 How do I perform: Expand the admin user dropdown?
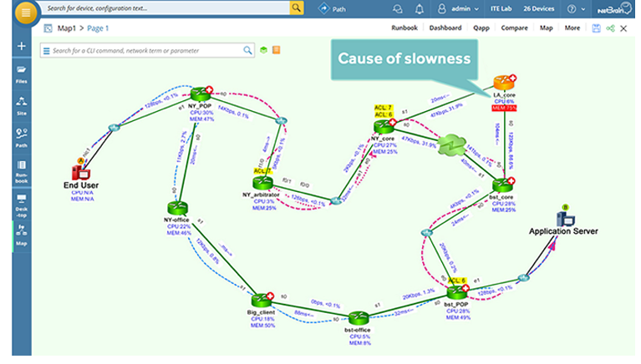pyautogui.click(x=458, y=8)
